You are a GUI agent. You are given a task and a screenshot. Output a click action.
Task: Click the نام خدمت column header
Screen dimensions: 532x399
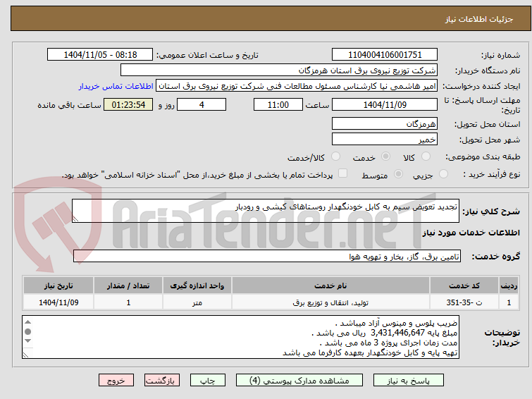point(330,286)
